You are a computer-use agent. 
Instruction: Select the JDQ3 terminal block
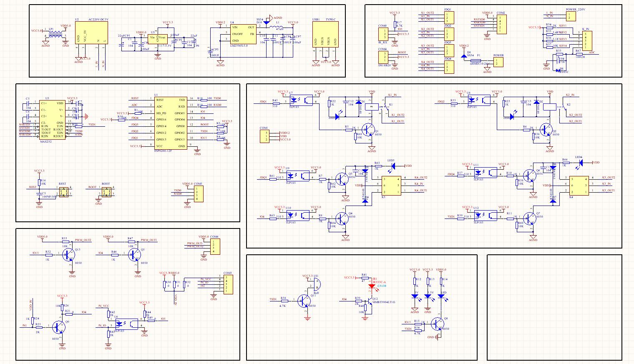pyautogui.click(x=449, y=50)
